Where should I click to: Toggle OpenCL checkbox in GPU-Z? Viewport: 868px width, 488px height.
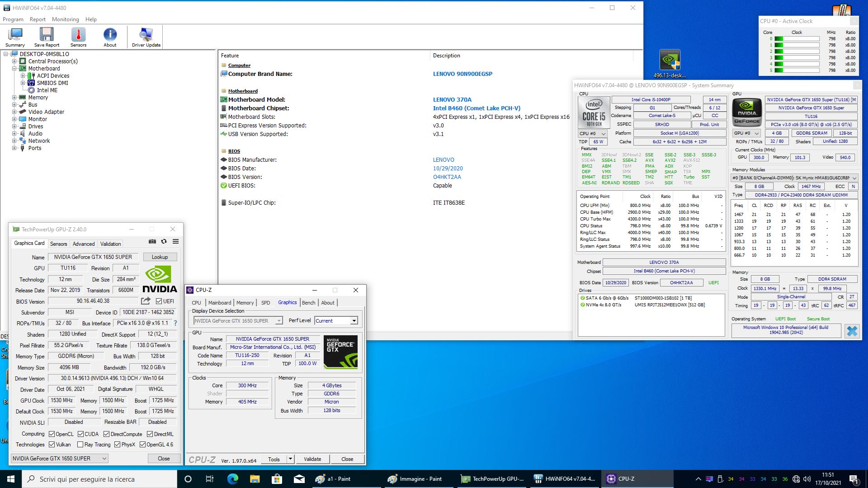52,434
